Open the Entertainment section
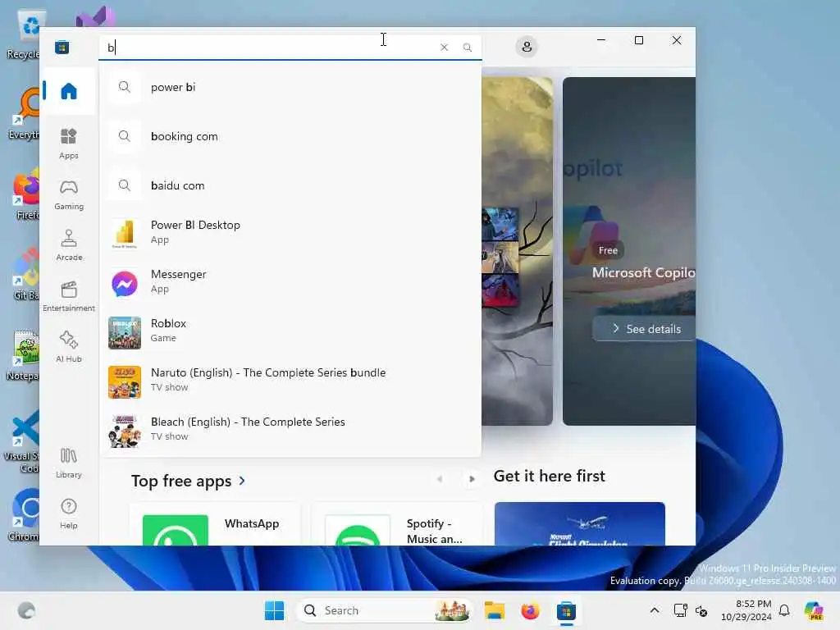The image size is (840, 630). (x=69, y=296)
